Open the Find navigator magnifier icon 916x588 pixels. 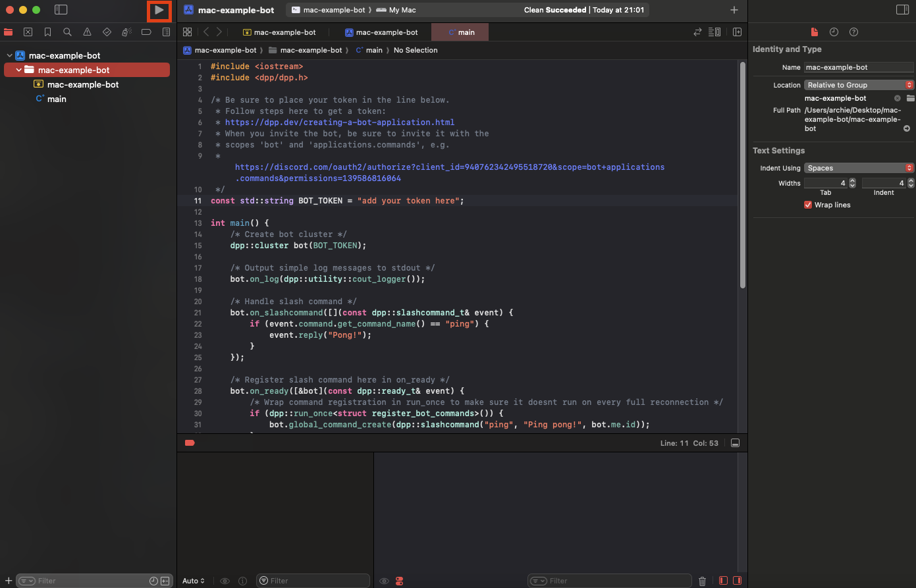67,32
